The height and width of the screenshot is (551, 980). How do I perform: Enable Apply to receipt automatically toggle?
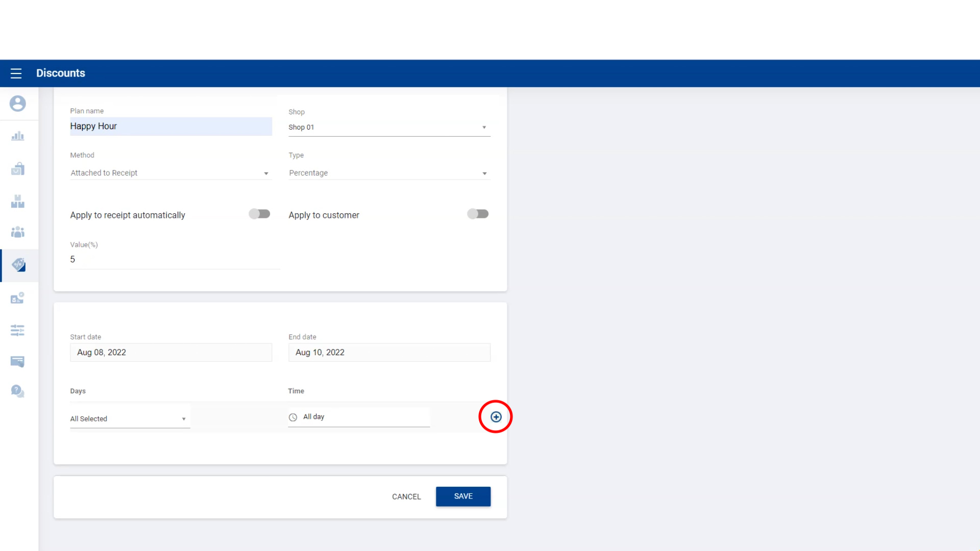click(x=259, y=214)
